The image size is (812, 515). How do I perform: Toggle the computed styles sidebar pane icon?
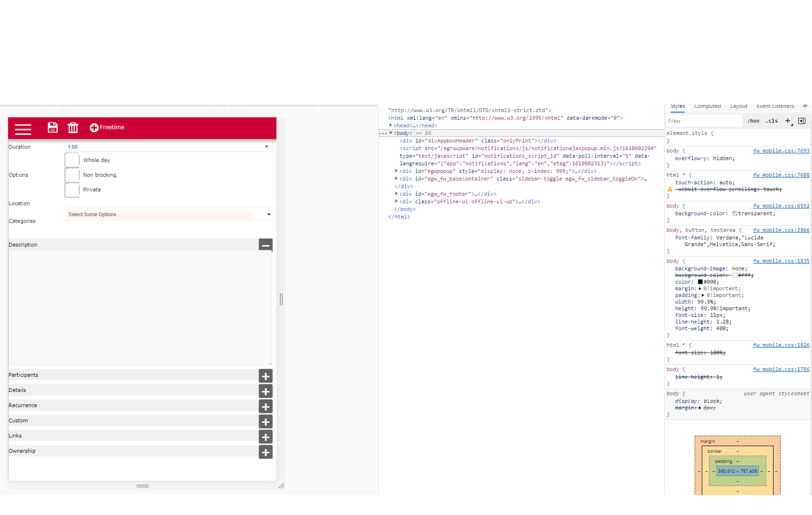tap(802, 121)
